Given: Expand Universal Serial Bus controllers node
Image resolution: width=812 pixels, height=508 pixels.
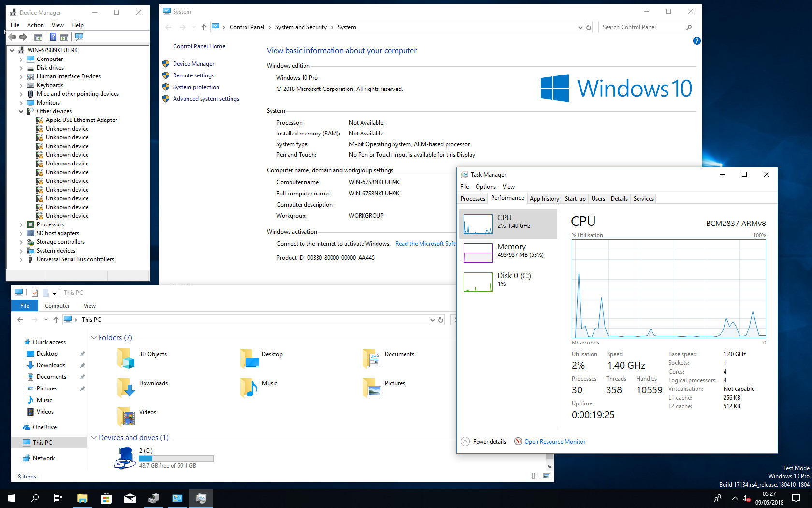Looking at the screenshot, I should [21, 259].
